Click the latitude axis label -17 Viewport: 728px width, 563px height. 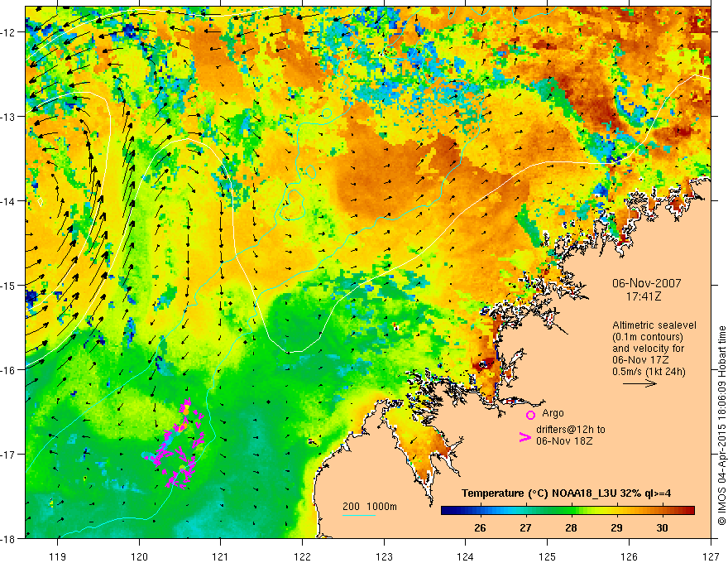click(x=9, y=455)
